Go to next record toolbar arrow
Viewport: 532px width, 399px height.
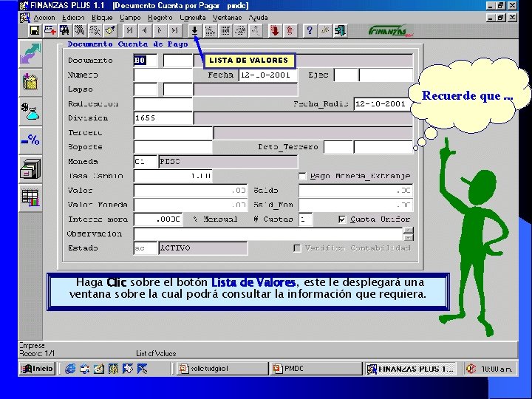160,31
